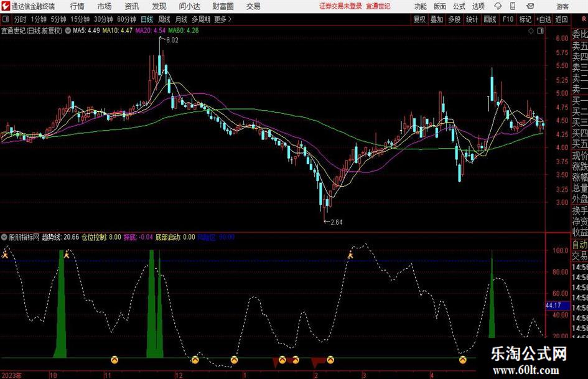Click the 证券交易未登录 login link

click(x=340, y=6)
